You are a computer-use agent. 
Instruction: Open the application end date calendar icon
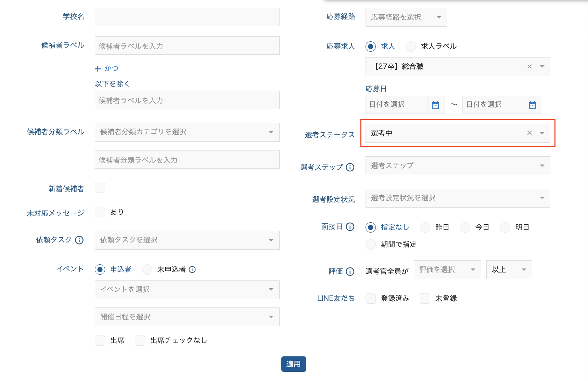tap(532, 105)
